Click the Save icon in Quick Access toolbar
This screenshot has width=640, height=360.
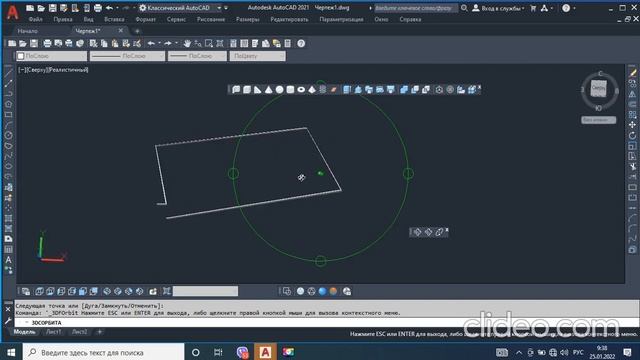52,8
